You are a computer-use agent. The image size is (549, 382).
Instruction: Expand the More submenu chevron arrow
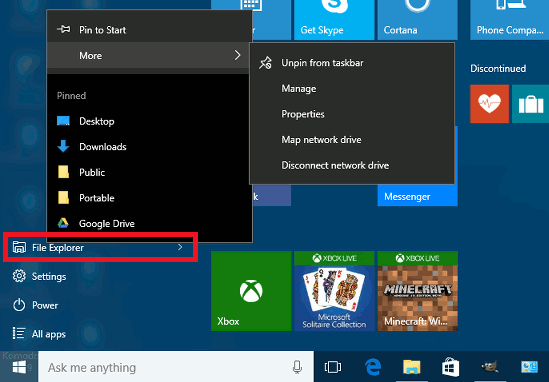point(238,55)
